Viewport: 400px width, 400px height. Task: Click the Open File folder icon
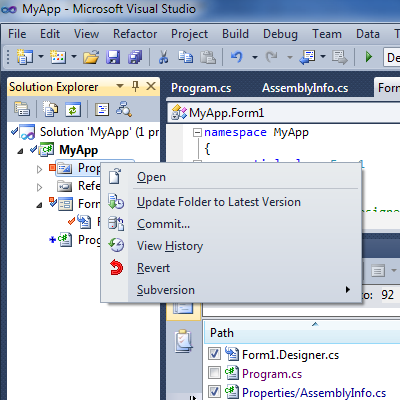(x=91, y=57)
